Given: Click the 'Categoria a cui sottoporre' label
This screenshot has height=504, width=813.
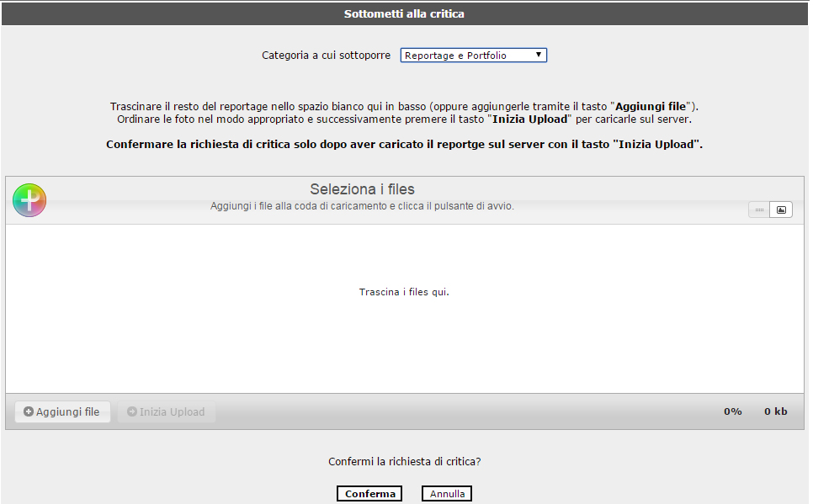Looking at the screenshot, I should click(x=326, y=56).
